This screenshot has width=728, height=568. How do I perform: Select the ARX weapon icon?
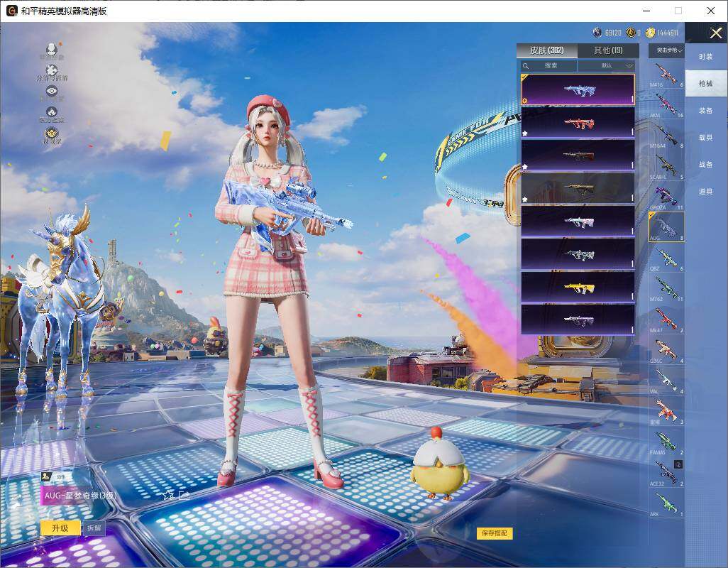click(666, 504)
